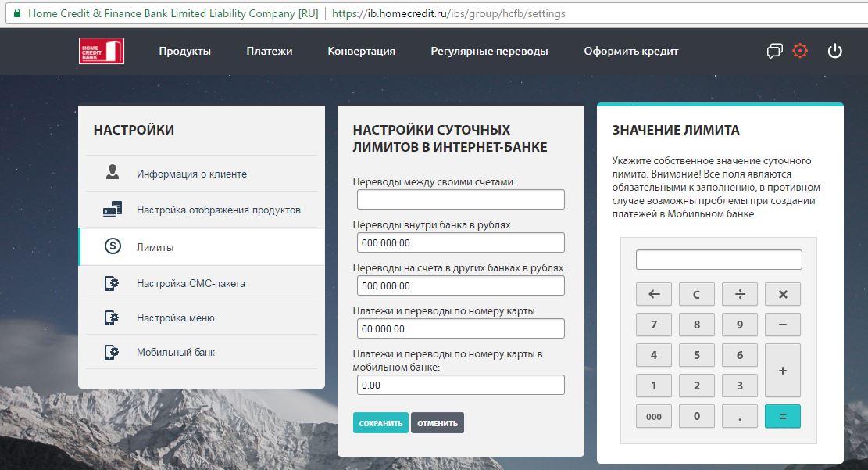Open the Платежи menu
Screen dimensions: 868x470
pos(269,52)
